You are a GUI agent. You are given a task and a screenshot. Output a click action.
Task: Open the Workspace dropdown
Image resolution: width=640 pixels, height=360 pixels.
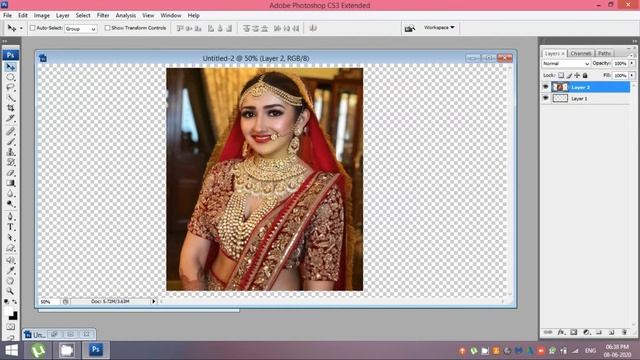[x=439, y=28]
